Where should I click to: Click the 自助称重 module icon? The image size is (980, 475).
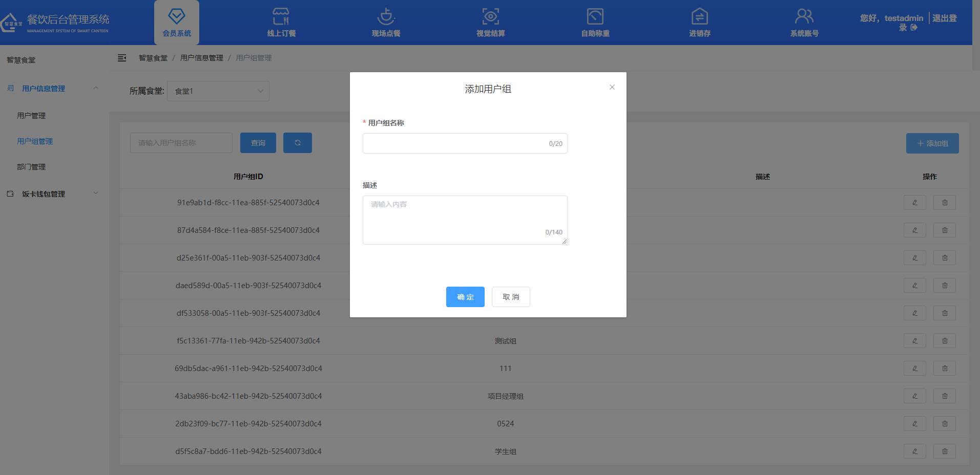[595, 22]
